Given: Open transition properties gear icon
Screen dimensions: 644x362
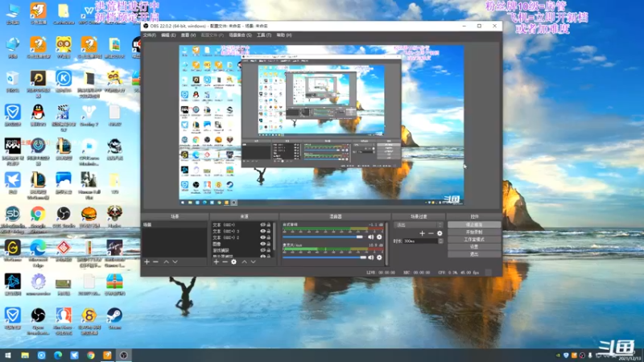Looking at the screenshot, I should pyautogui.click(x=440, y=233).
